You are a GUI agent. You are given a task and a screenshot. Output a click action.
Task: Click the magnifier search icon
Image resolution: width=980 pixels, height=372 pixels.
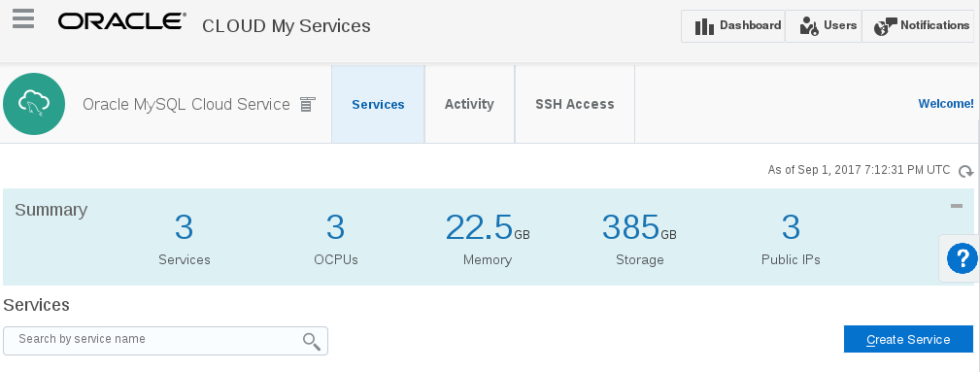pyautogui.click(x=311, y=341)
